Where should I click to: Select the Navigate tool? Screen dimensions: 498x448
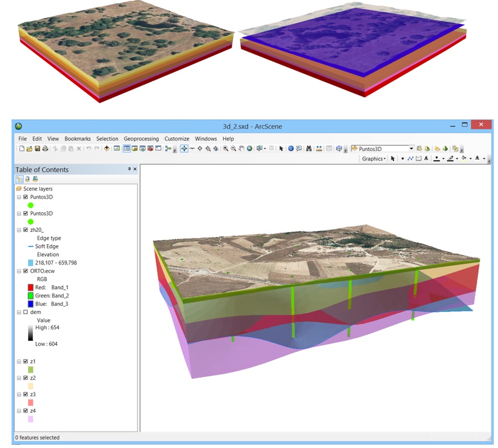click(x=184, y=149)
